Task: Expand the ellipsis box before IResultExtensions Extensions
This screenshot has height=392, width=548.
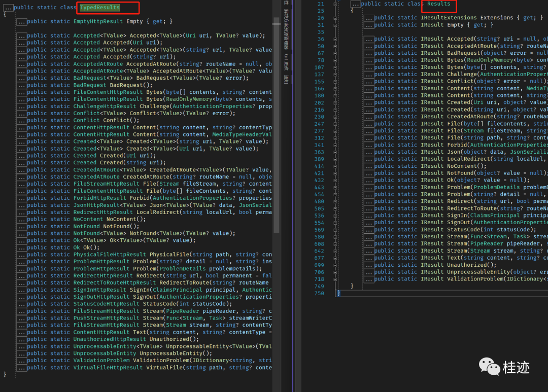Action: click(x=369, y=18)
